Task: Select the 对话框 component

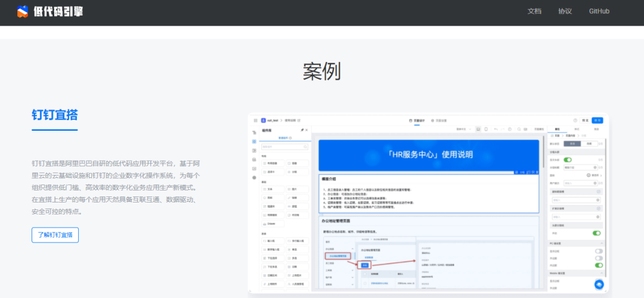Action: [298, 215]
